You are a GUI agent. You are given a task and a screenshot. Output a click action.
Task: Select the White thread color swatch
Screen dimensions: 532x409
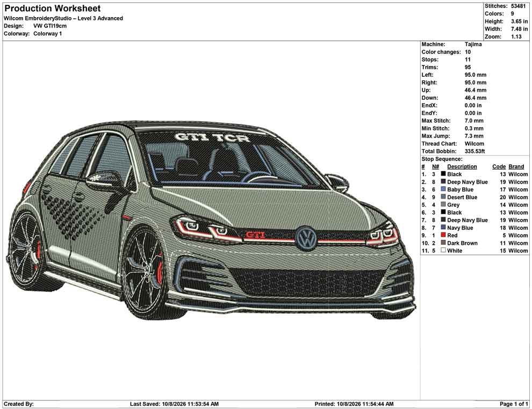443,250
